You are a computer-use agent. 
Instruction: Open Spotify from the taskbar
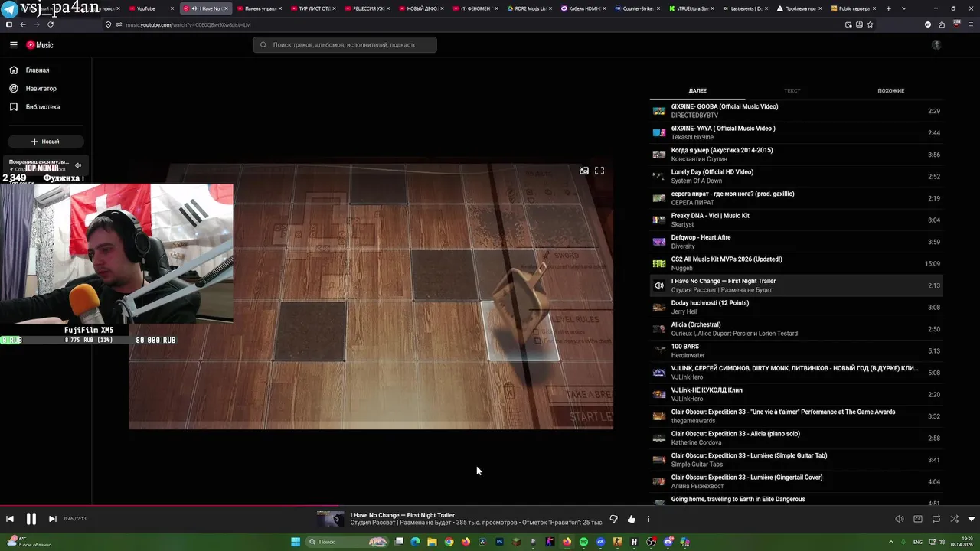tap(583, 542)
